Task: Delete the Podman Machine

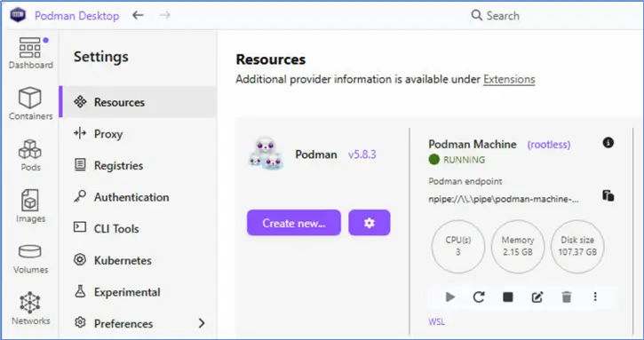Action: [x=567, y=297]
